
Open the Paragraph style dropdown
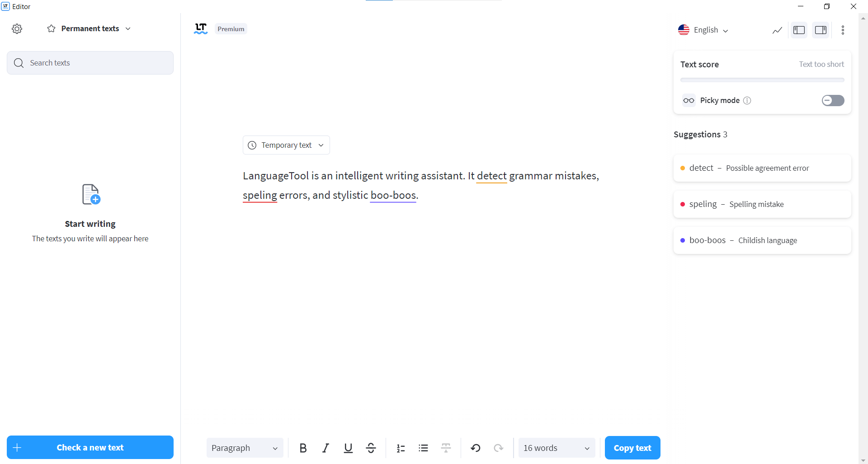(245, 448)
